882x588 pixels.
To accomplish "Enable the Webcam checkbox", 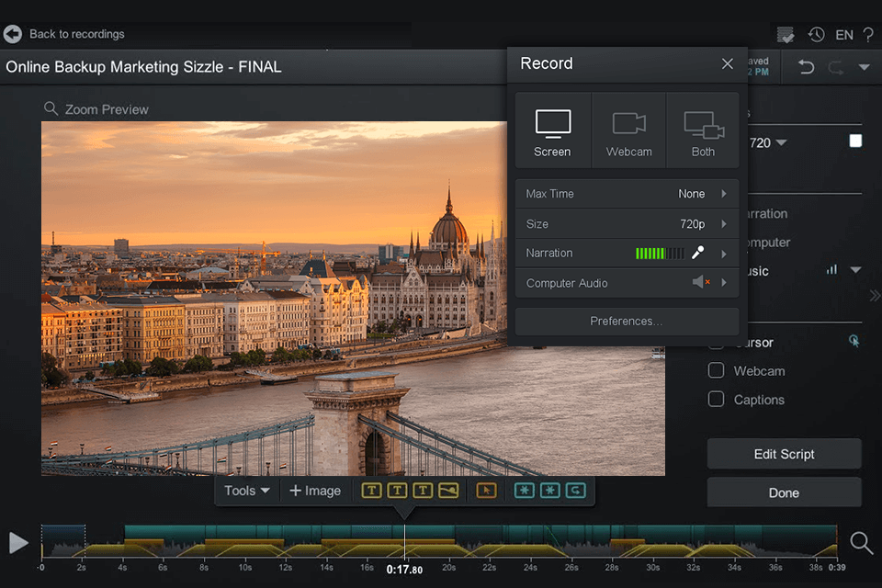I will tap(716, 370).
